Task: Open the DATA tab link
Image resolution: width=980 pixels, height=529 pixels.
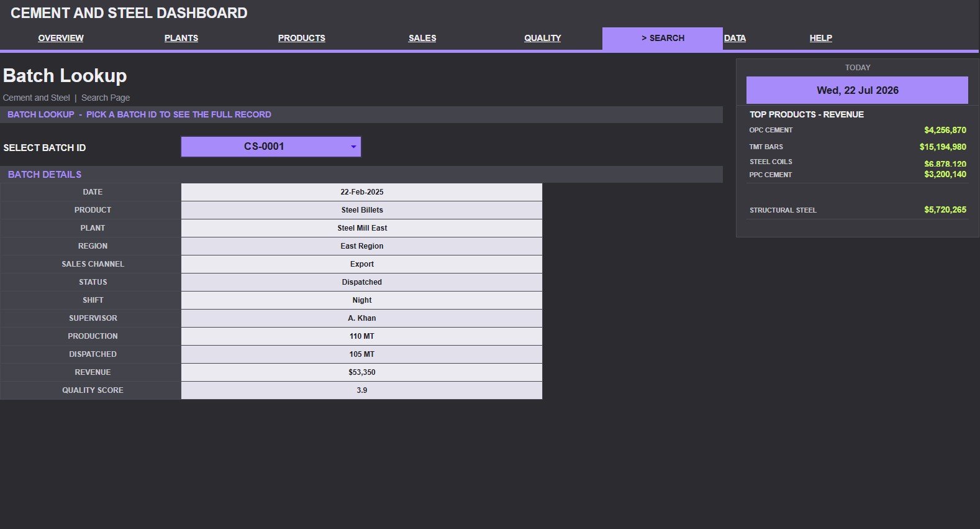Action: (735, 38)
